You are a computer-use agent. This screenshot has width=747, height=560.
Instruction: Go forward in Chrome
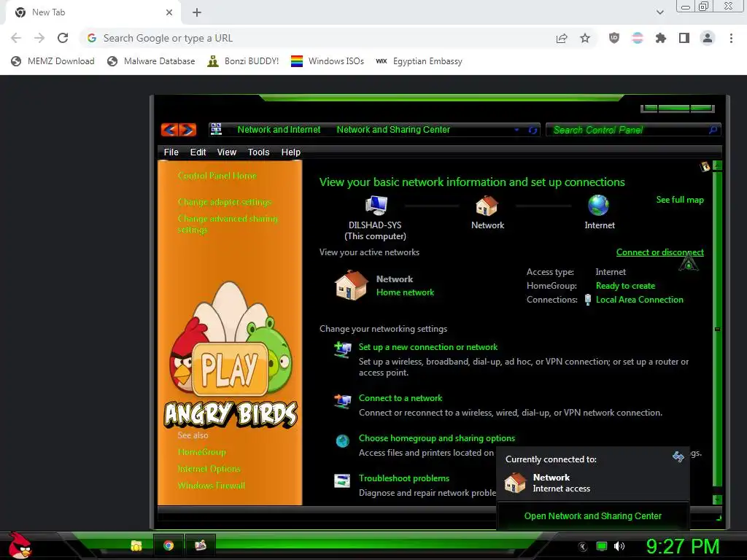tap(39, 38)
